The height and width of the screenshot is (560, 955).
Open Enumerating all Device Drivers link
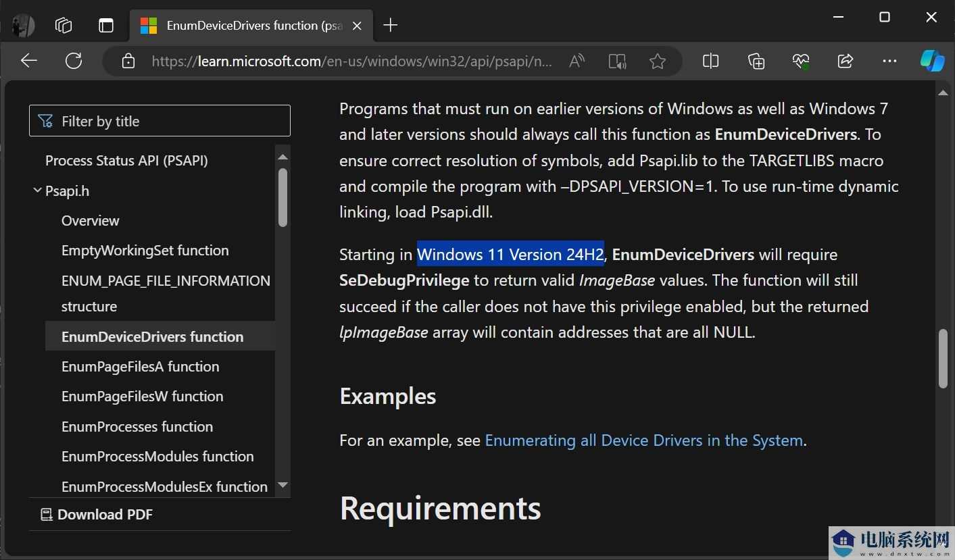[643, 440]
